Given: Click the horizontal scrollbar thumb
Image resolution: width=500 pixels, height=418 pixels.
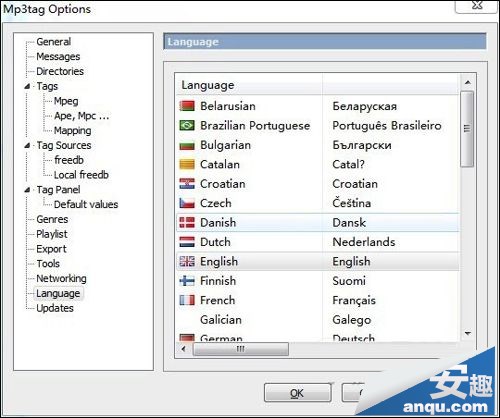Looking at the screenshot, I should pos(241,349).
